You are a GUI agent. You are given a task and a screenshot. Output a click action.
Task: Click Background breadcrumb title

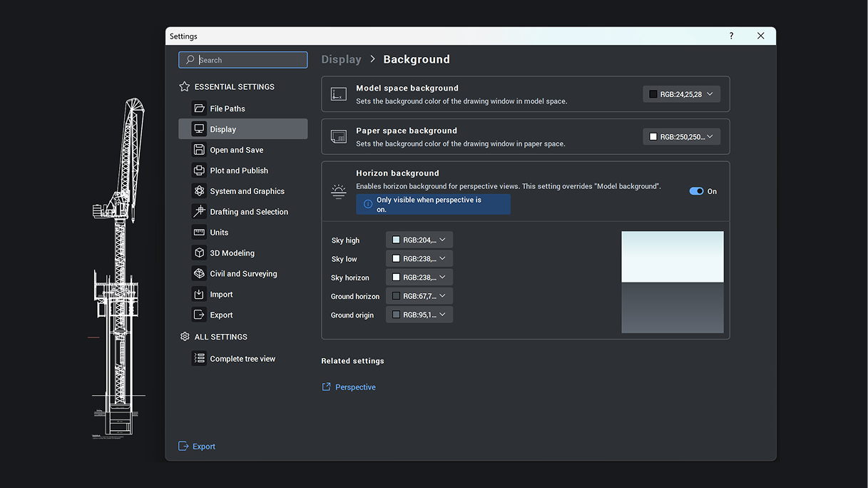(417, 59)
